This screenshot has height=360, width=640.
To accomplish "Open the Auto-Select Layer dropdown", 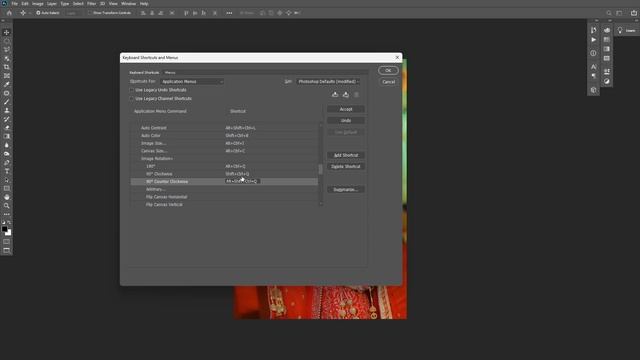I will [73, 13].
